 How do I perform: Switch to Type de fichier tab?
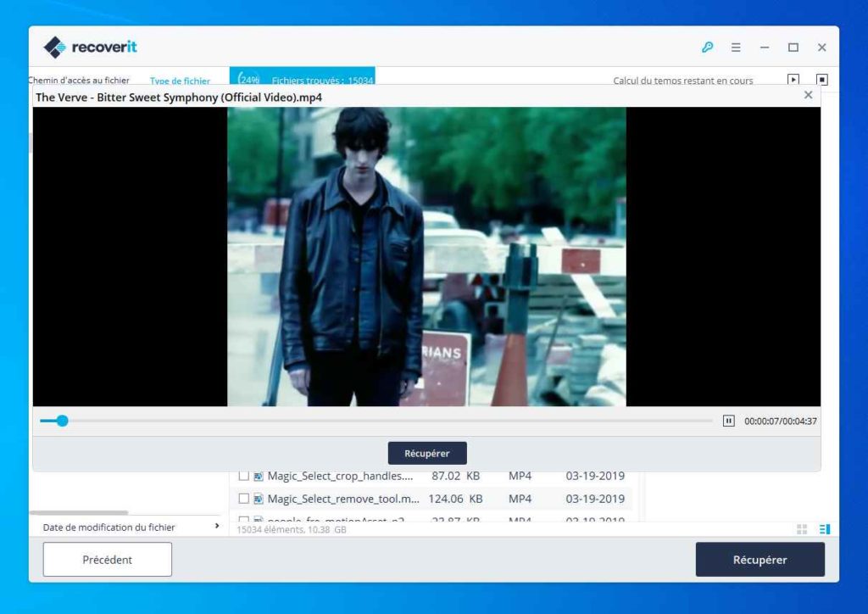(x=180, y=81)
